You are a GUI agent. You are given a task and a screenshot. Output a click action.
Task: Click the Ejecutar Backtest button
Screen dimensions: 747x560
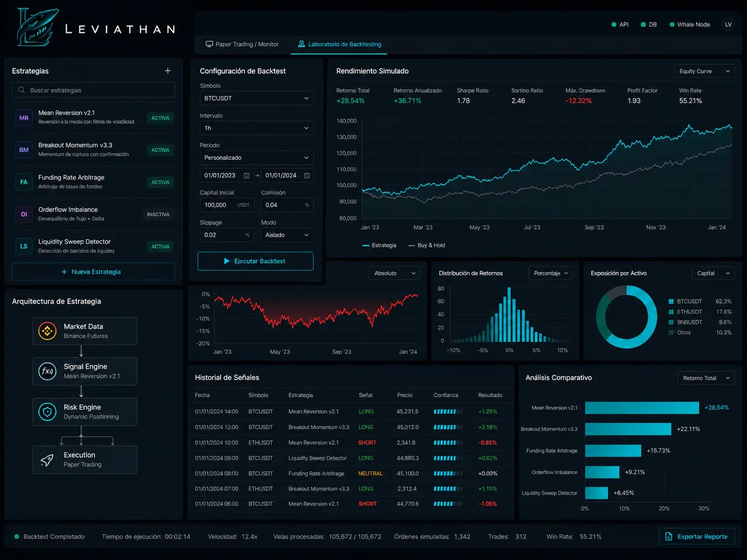(255, 261)
